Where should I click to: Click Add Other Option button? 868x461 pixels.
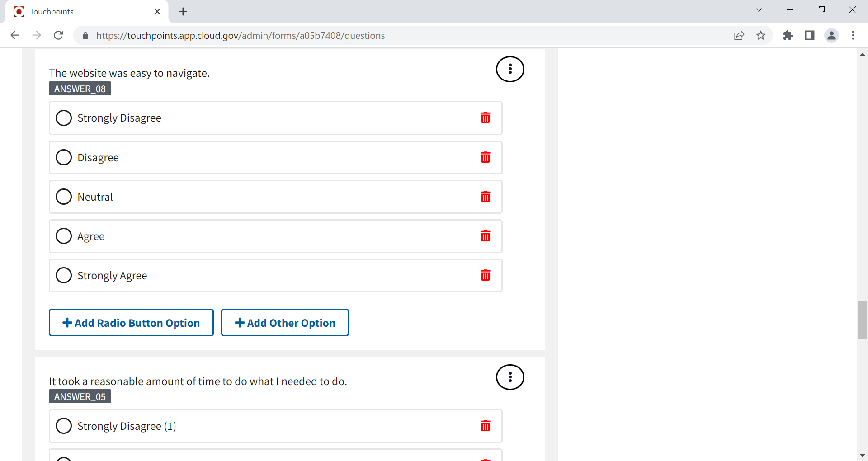(x=285, y=323)
